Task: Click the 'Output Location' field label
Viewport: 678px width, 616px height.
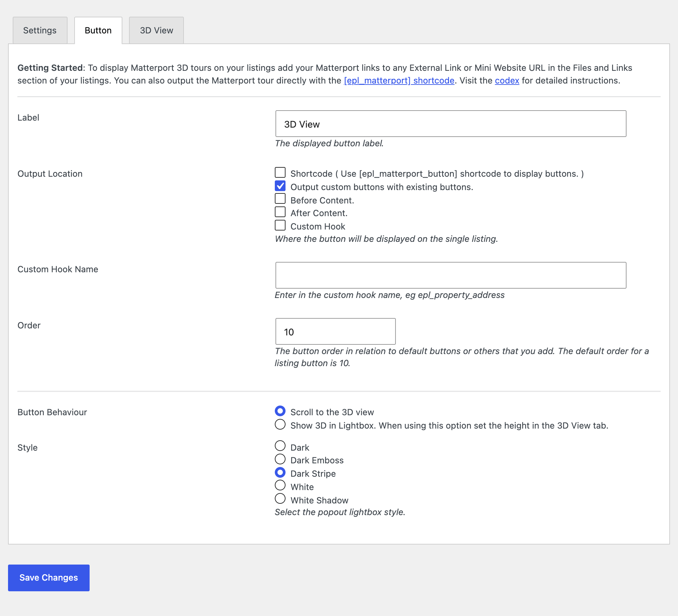Action: click(x=50, y=174)
